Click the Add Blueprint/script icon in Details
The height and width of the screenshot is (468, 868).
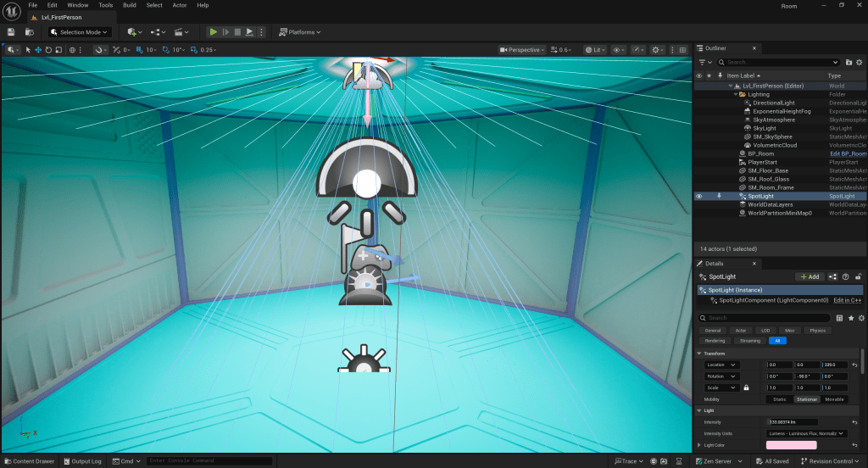tap(832, 276)
